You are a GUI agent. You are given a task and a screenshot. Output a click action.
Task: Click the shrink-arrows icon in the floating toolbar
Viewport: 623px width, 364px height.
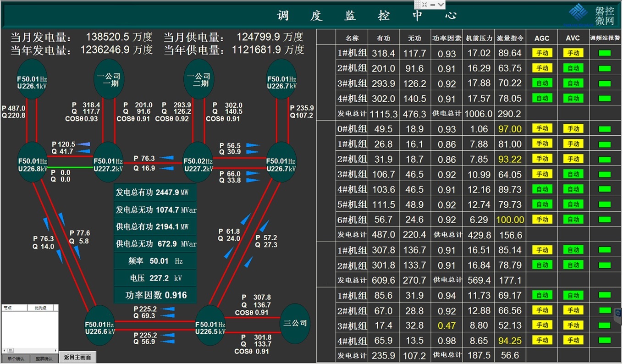click(x=425, y=4)
